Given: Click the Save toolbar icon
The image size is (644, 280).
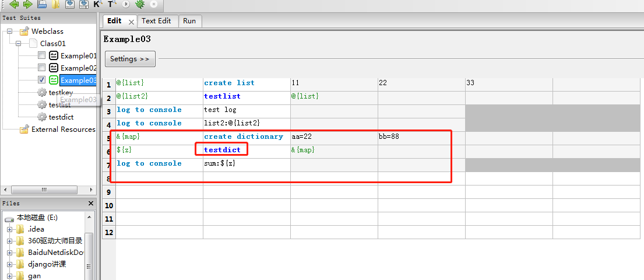Looking at the screenshot, I should [70, 4].
